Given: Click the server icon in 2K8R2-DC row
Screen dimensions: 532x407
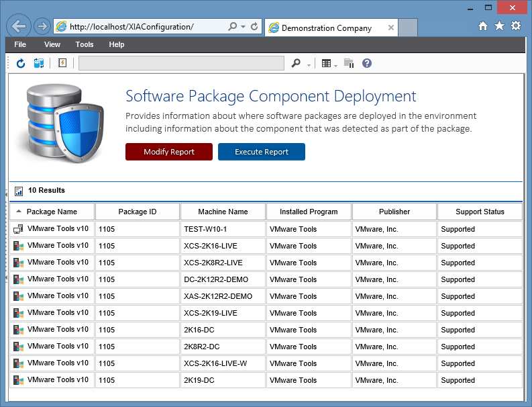Looking at the screenshot, I should pos(18,347).
